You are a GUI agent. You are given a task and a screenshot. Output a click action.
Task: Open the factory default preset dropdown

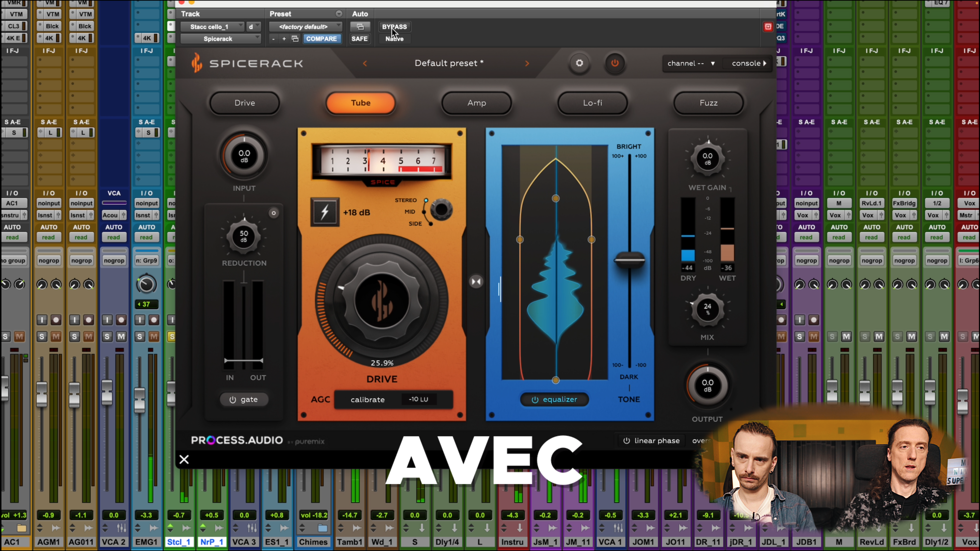305,27
